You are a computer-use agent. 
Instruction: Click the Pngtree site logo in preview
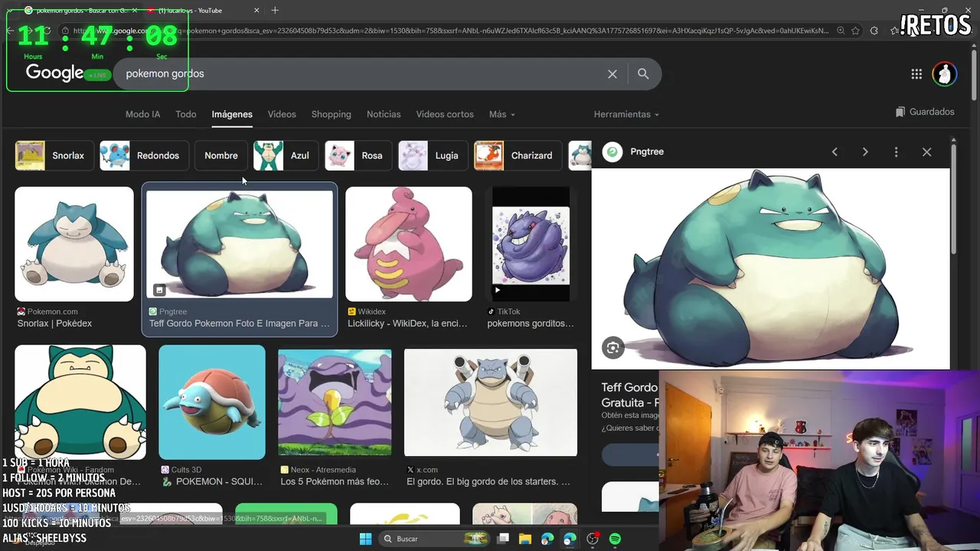pyautogui.click(x=612, y=152)
